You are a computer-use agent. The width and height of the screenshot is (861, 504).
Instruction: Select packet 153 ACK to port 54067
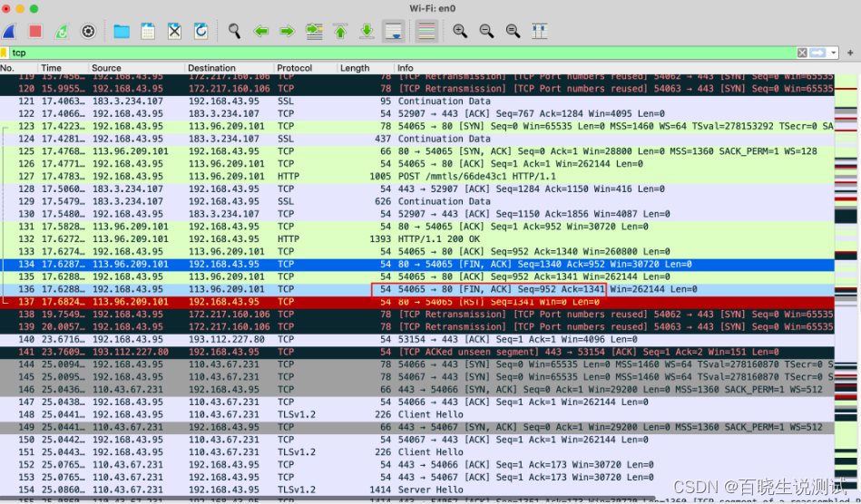[x=417, y=477]
